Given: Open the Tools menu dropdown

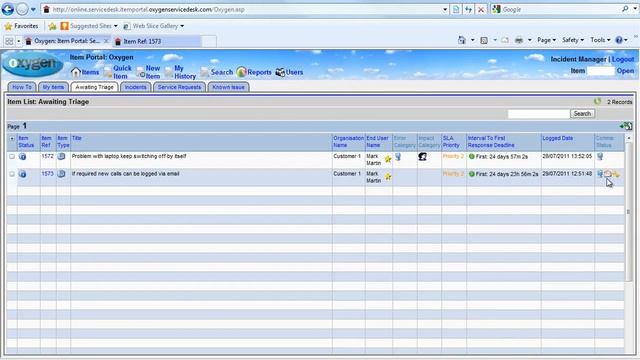Looking at the screenshot, I should [x=600, y=40].
